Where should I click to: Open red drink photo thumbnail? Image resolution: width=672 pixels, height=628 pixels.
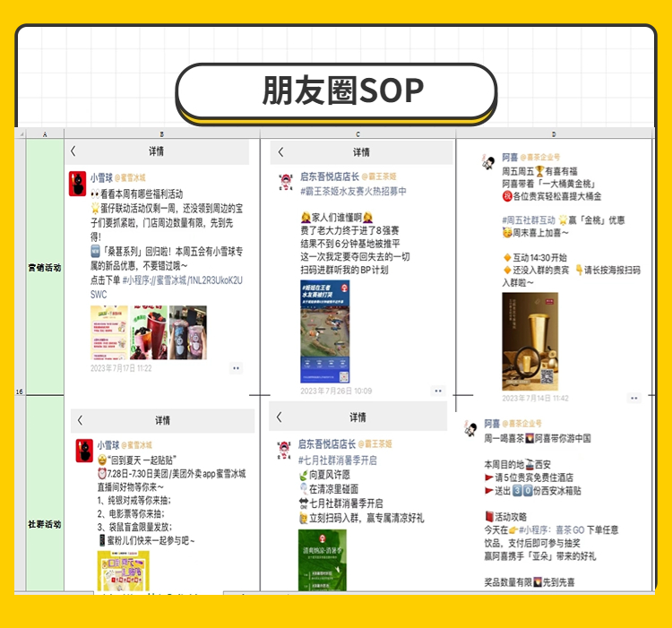(x=149, y=332)
